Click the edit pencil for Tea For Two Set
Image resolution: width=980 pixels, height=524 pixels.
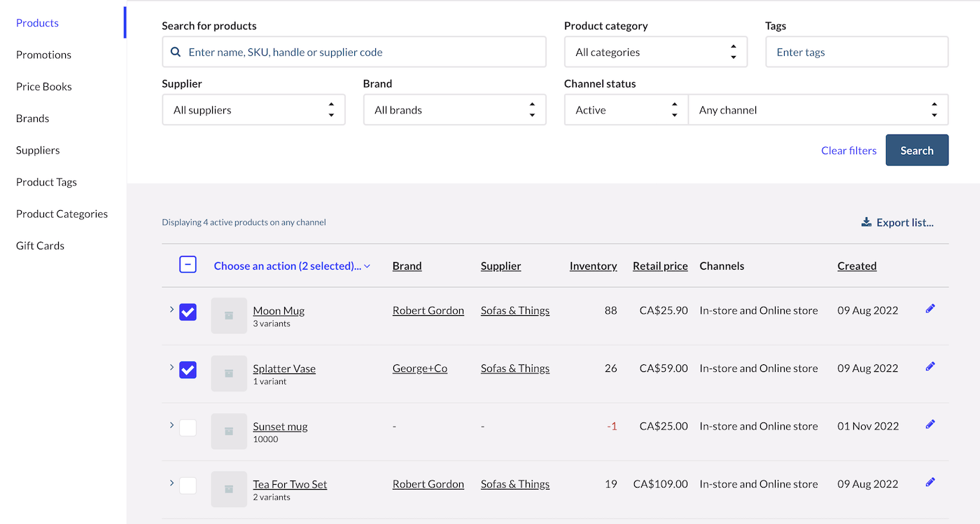pyautogui.click(x=930, y=482)
